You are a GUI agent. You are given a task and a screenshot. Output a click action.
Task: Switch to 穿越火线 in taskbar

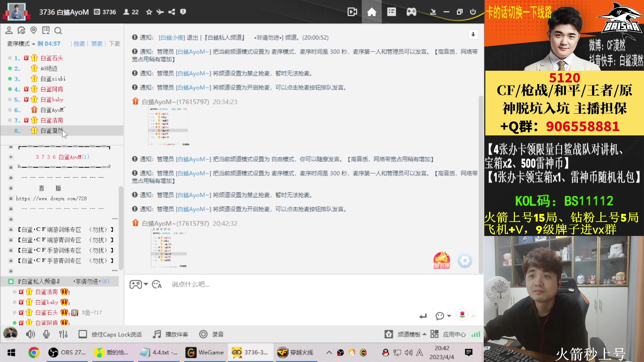[x=296, y=352]
